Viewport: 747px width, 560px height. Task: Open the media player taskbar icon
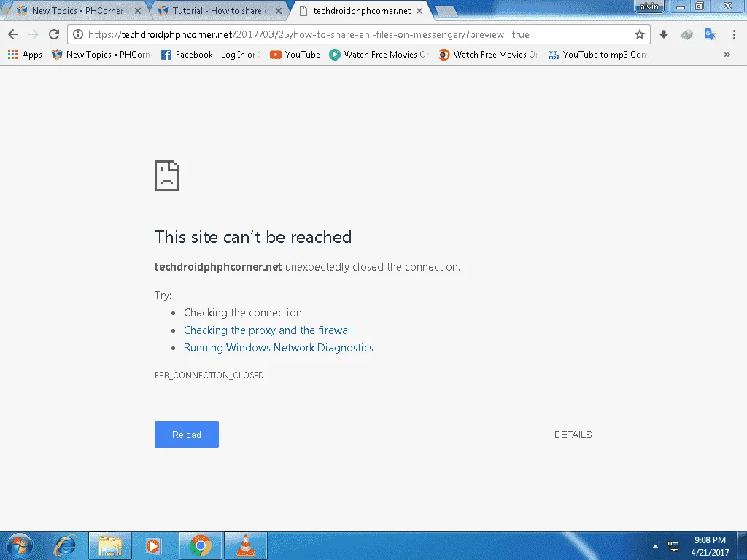[154, 545]
